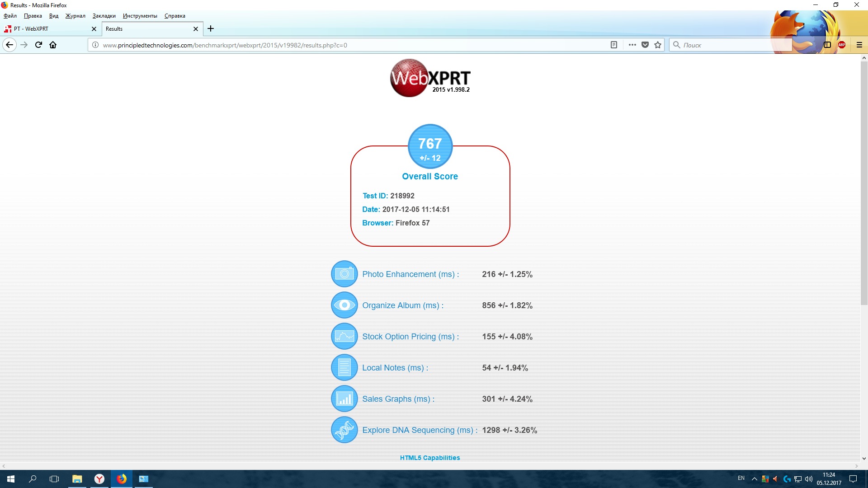Bookmark this page with the star icon
This screenshot has height=488, width=868.
pos(658,45)
